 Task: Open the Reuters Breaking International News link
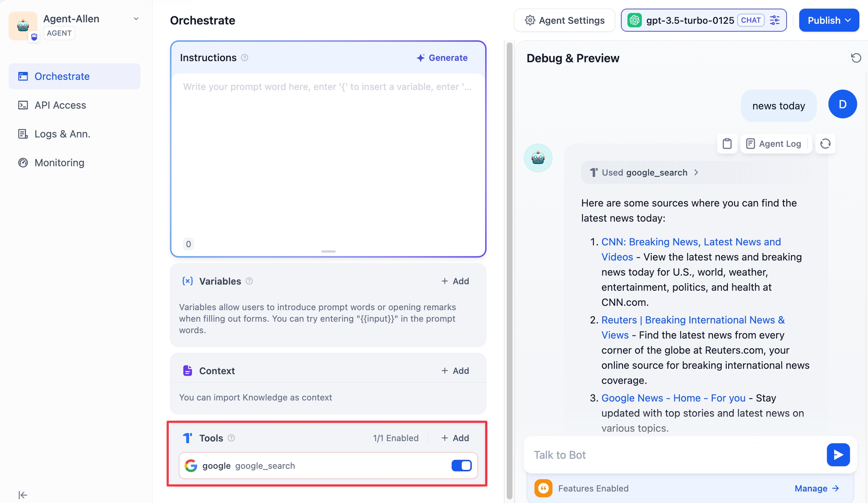pyautogui.click(x=692, y=320)
